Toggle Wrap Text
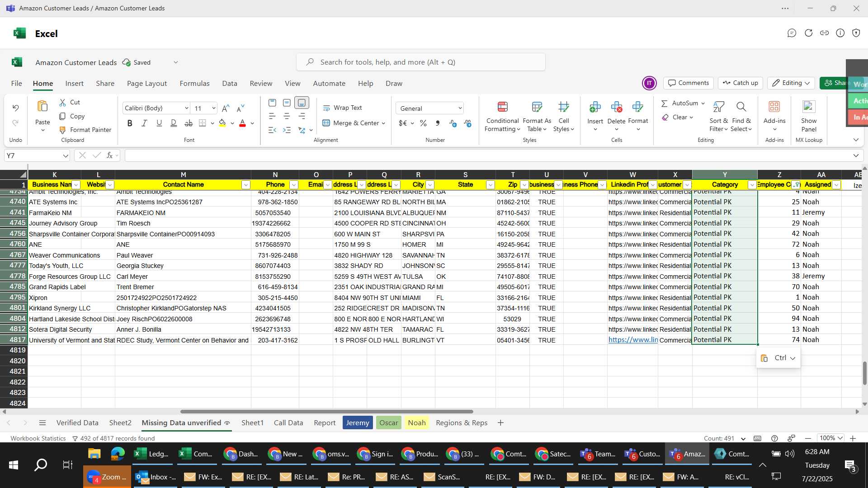 [x=342, y=108]
